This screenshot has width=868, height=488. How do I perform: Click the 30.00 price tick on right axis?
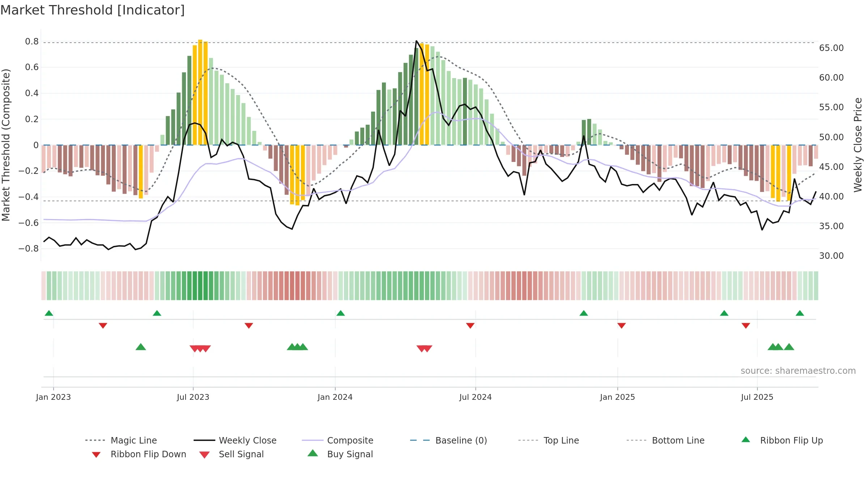831,256
